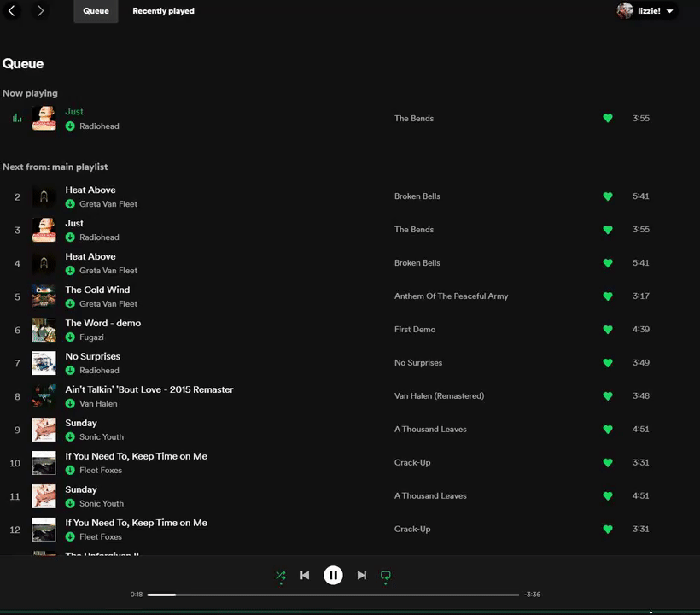Open Broken Bells album link on track 2
The height and width of the screenshot is (615, 700).
click(417, 196)
